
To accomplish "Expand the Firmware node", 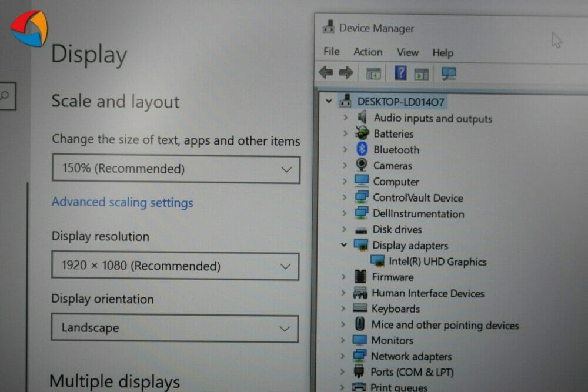I will pos(343,277).
